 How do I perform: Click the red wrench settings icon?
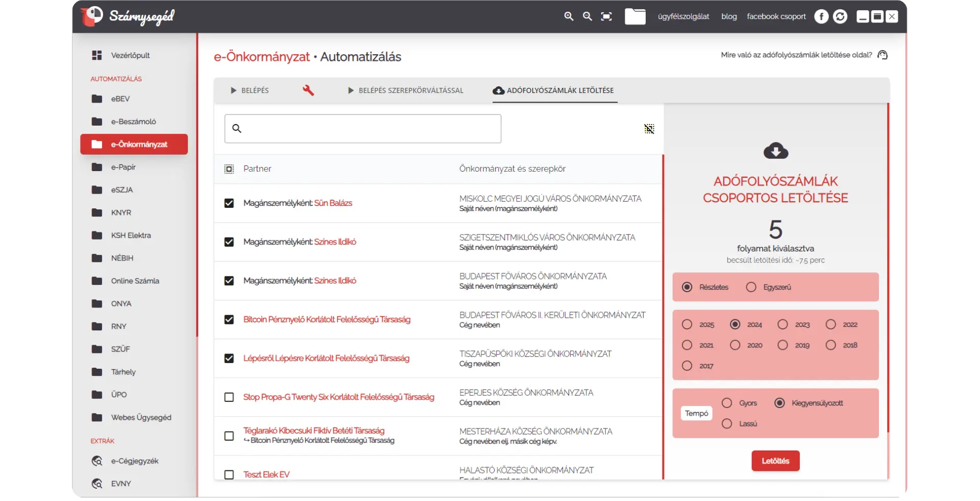[308, 90]
